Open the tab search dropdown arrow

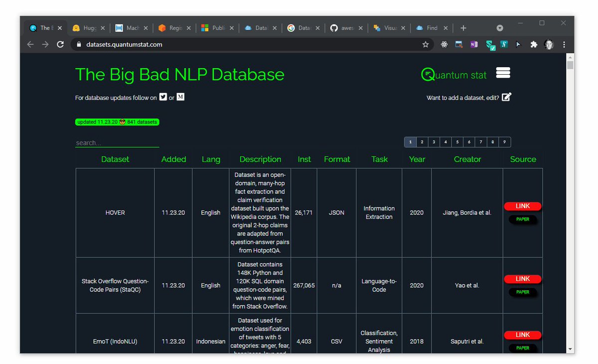pyautogui.click(x=500, y=28)
